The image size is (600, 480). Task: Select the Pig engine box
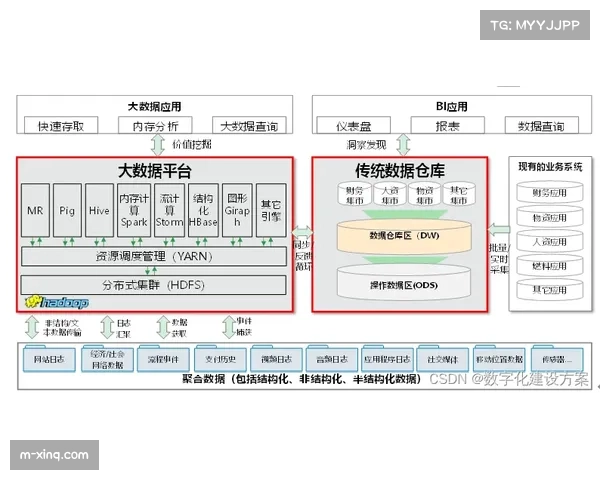pos(67,210)
